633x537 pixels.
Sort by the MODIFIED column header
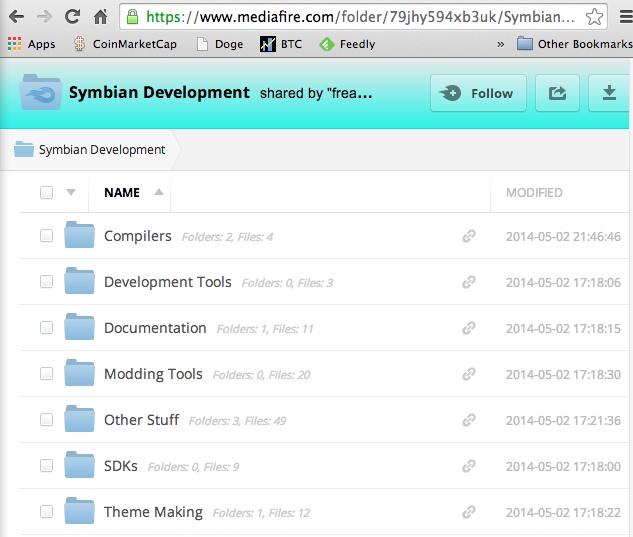[x=534, y=193]
